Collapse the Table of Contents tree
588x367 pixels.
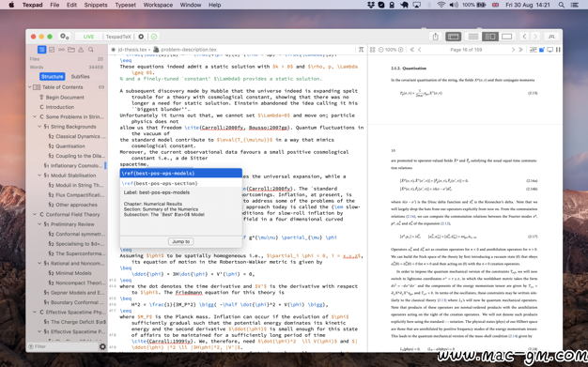tap(30, 87)
